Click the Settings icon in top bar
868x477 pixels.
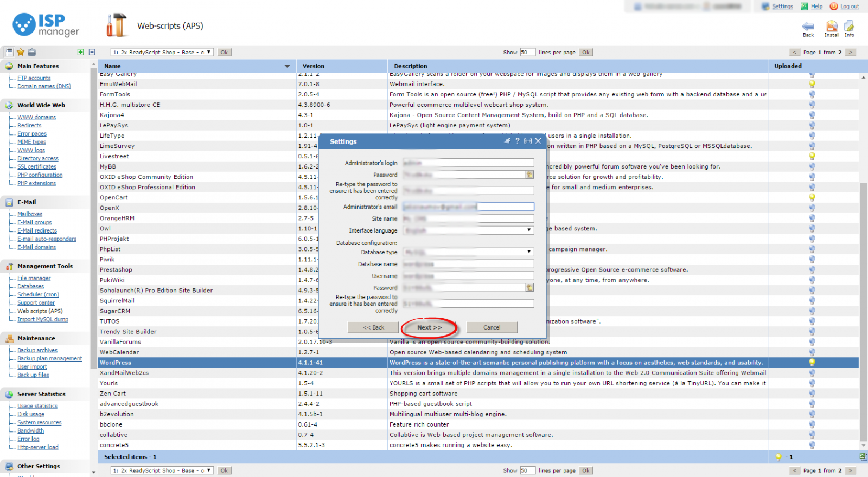(765, 7)
